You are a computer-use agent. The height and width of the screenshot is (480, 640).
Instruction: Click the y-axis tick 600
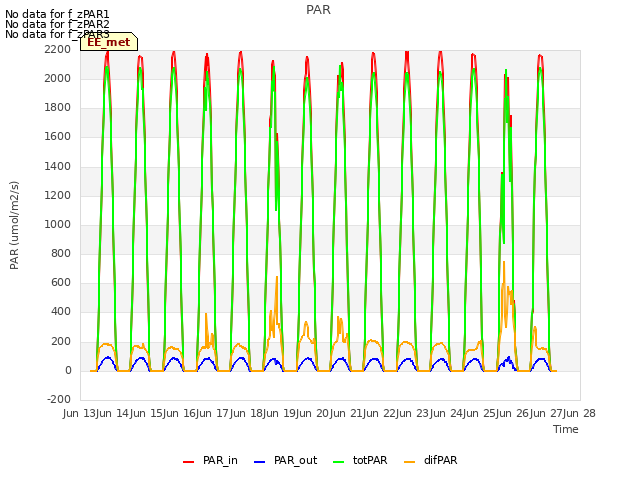click(61, 282)
